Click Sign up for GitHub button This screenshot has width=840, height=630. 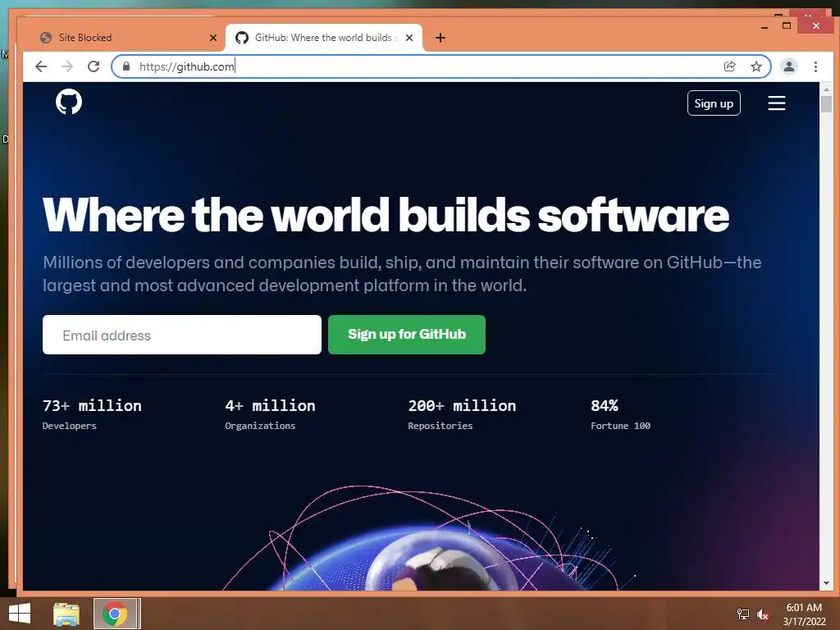407,335
